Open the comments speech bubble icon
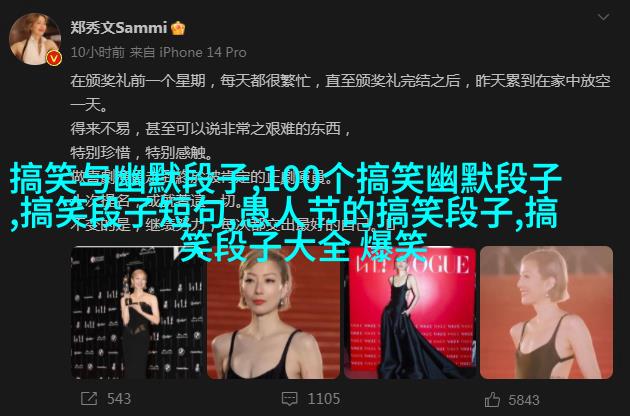The image size is (630, 416). click(289, 399)
